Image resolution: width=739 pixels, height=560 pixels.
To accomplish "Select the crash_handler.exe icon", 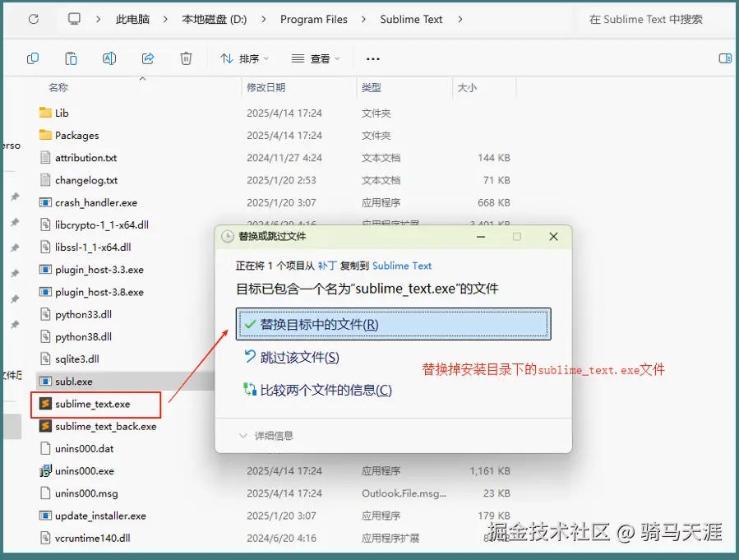I will (45, 202).
